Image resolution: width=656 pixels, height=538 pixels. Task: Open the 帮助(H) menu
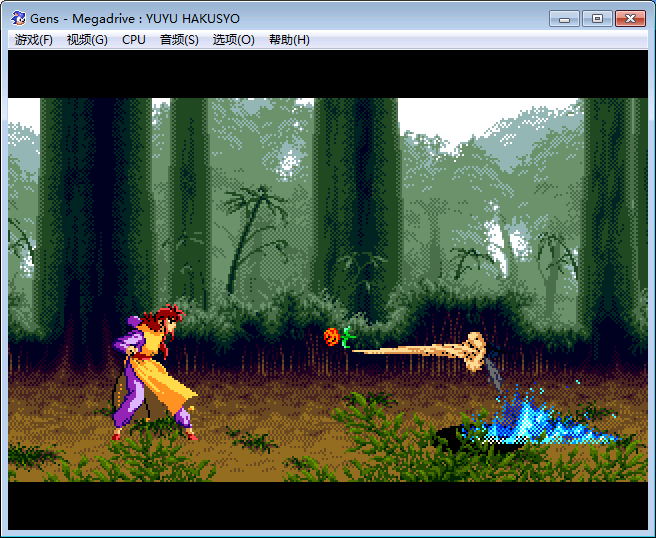tap(289, 40)
